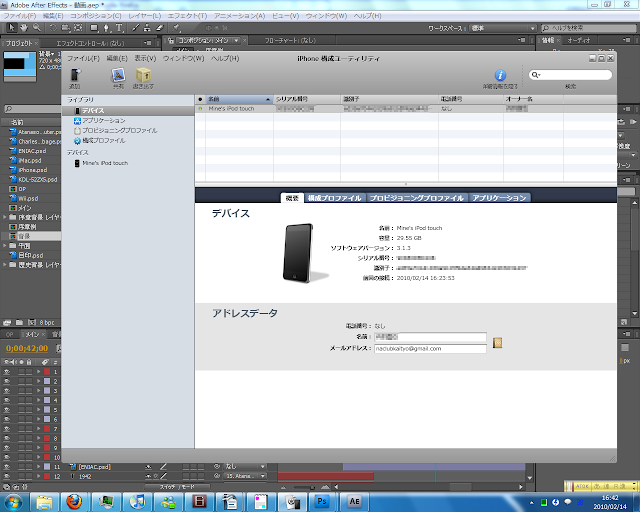Toggle visibility eye for timeline layer 2

(x=7, y=381)
